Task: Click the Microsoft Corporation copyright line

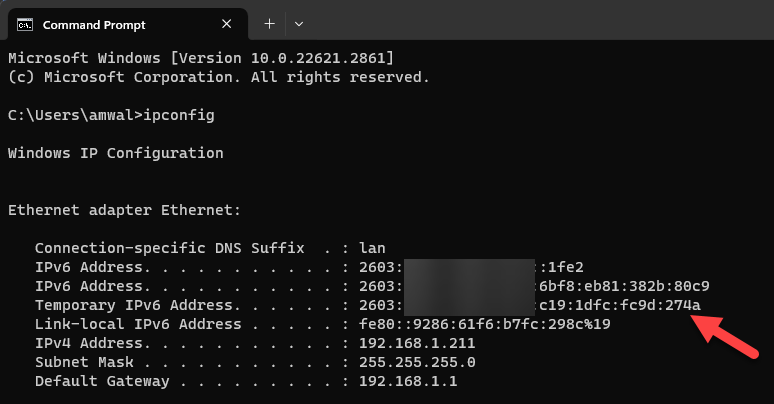Action: 218,77
